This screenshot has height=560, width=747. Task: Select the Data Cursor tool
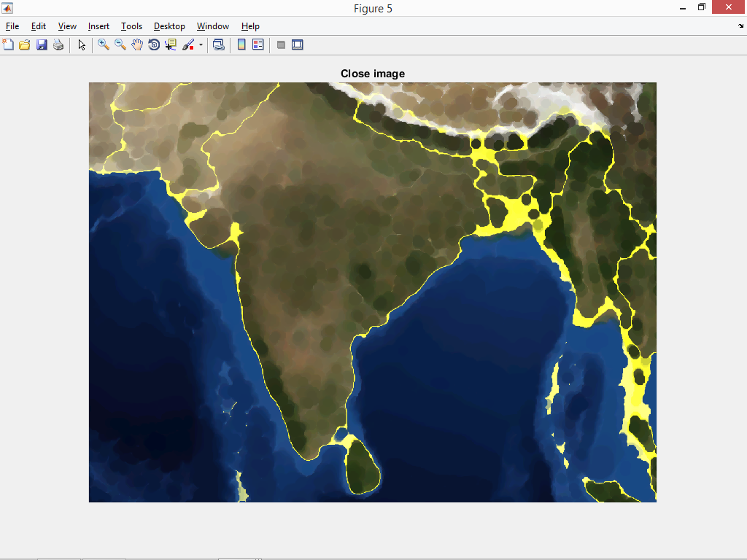point(169,44)
